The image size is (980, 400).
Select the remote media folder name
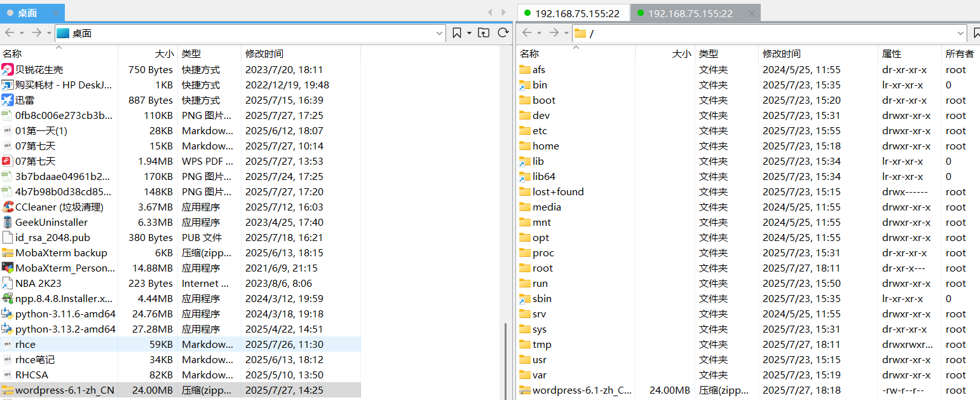(547, 207)
